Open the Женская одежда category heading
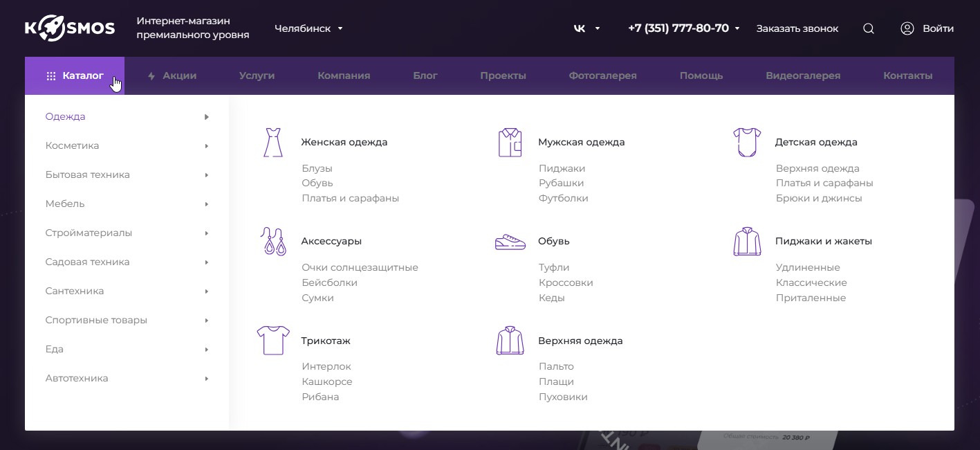Screen dimensions: 980x450 pos(344,142)
